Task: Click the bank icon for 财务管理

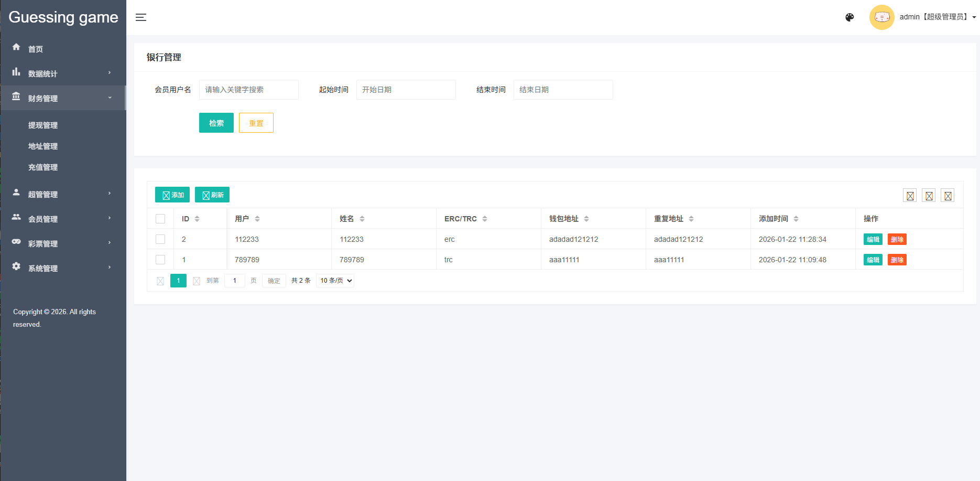Action: point(16,97)
